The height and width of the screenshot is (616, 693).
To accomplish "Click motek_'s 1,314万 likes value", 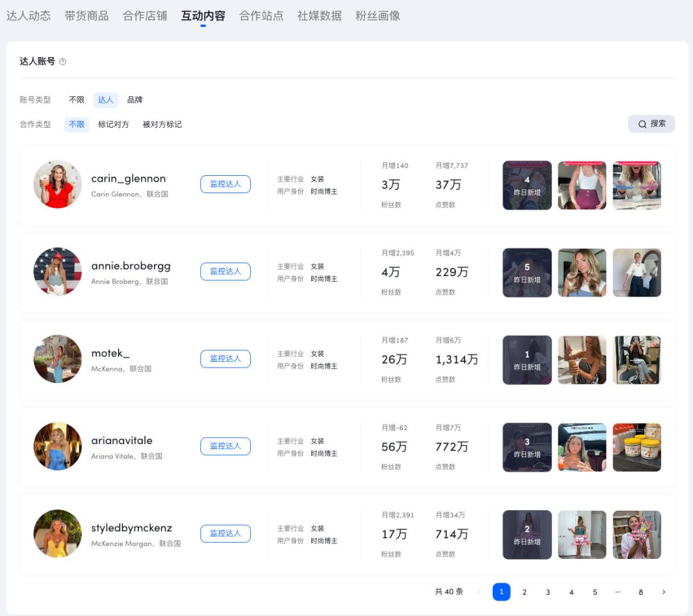I will [x=457, y=360].
